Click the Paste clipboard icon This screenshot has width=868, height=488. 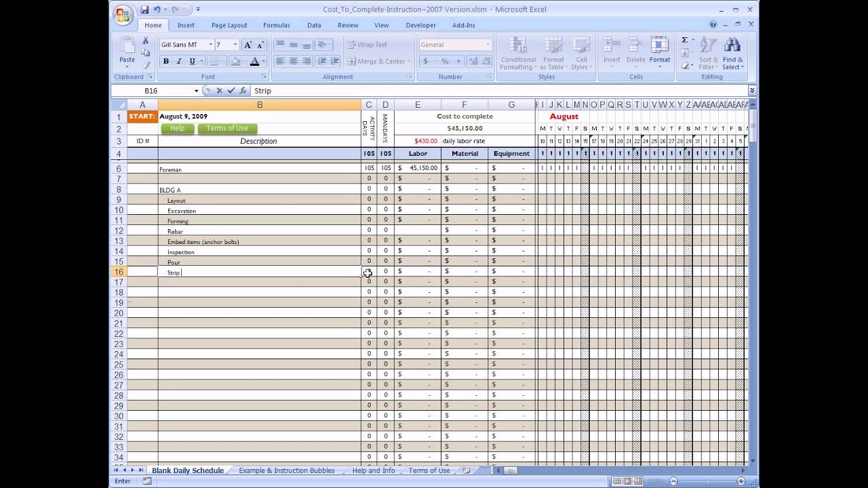tap(127, 46)
